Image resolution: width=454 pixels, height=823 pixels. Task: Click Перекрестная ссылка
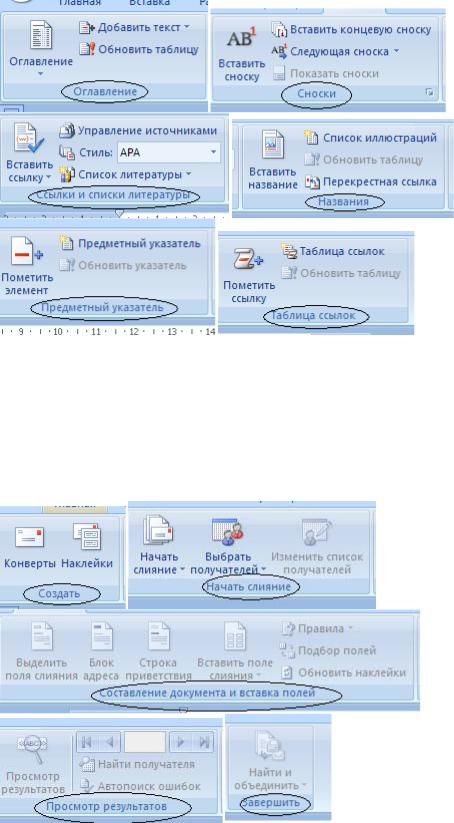(x=371, y=182)
